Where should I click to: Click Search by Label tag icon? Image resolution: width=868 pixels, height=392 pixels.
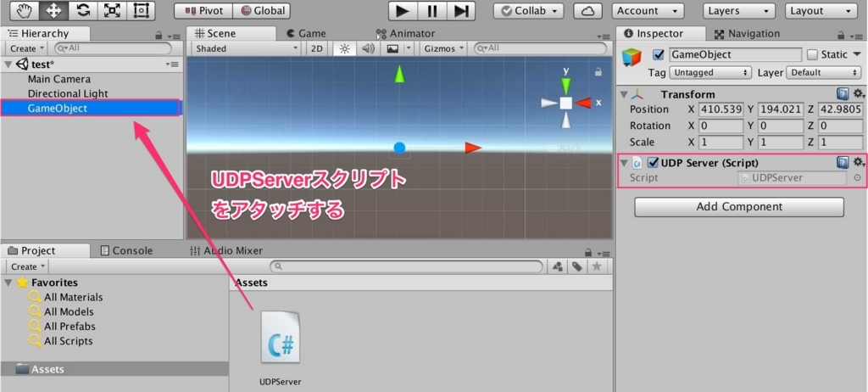(x=576, y=266)
